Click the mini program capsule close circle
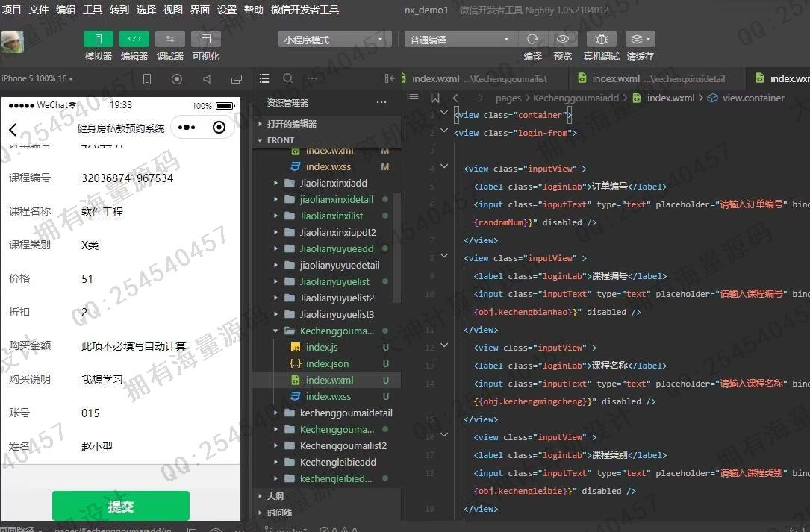Image resolution: width=810 pixels, height=532 pixels. tap(219, 127)
